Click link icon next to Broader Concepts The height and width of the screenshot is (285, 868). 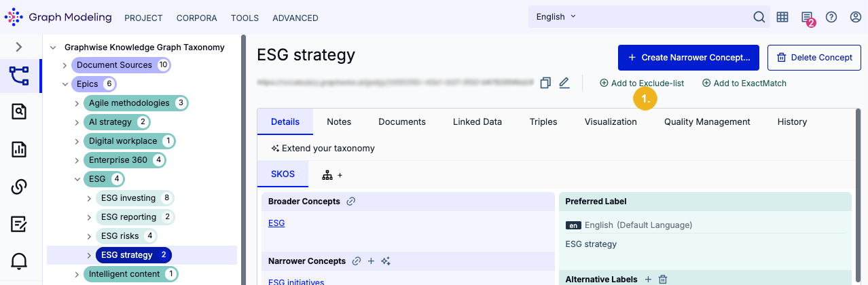351,202
